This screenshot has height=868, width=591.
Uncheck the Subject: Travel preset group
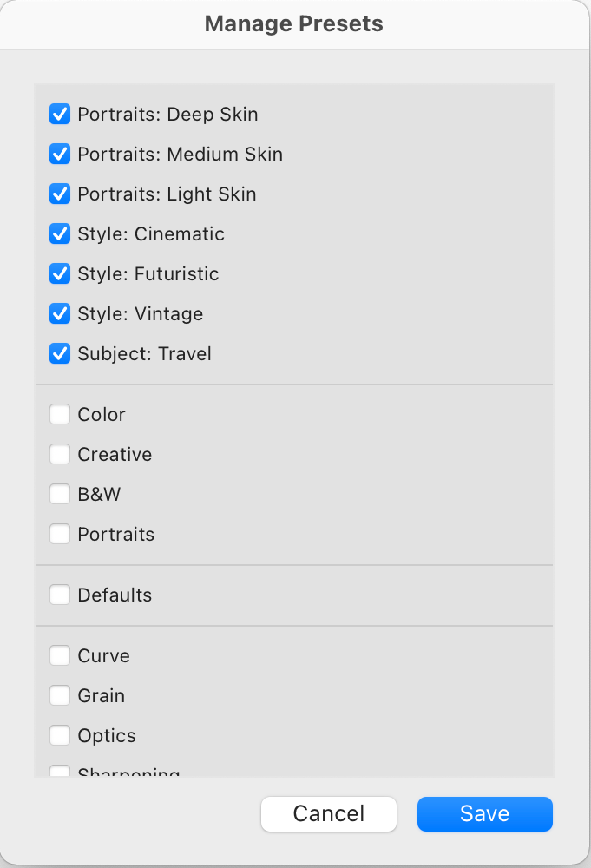[60, 353]
